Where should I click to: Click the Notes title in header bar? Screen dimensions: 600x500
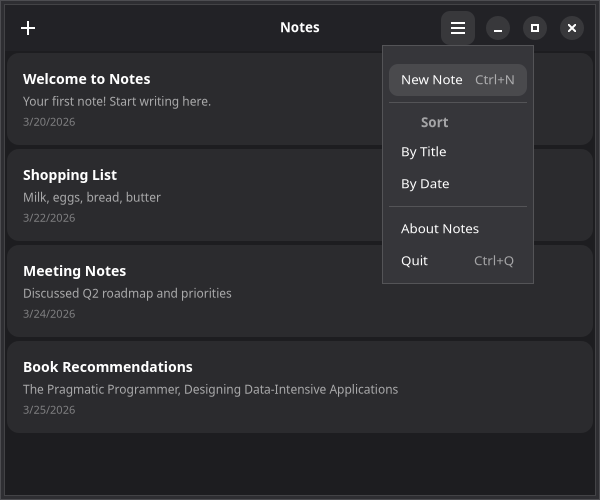(x=300, y=28)
